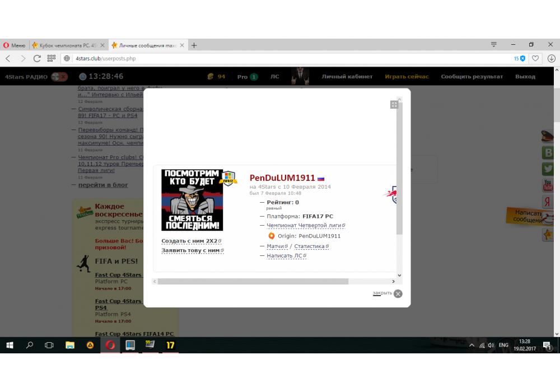Image resolution: width=560 pixels, height=392 pixels.
Task: Click the heart bookmark icon
Action: coord(535,58)
